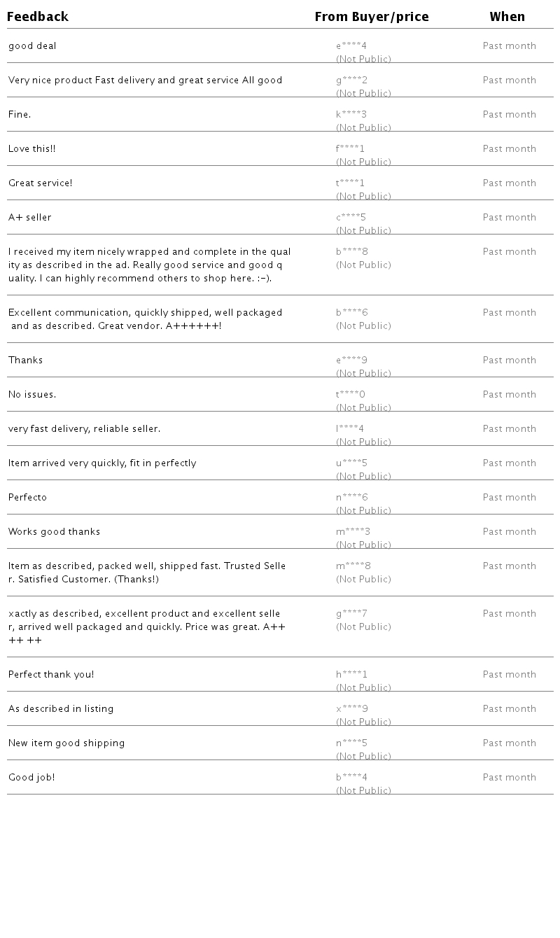Image resolution: width=560 pixels, height=938 pixels.
Task: Open buyer f****1 profile link
Action: click(x=350, y=149)
